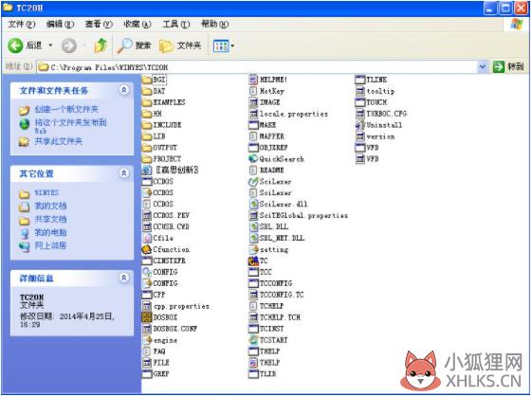Viewport: 532px width, 396px height.
Task: Collapse the 文件和文件夹任务 panel
Action: tap(124, 90)
